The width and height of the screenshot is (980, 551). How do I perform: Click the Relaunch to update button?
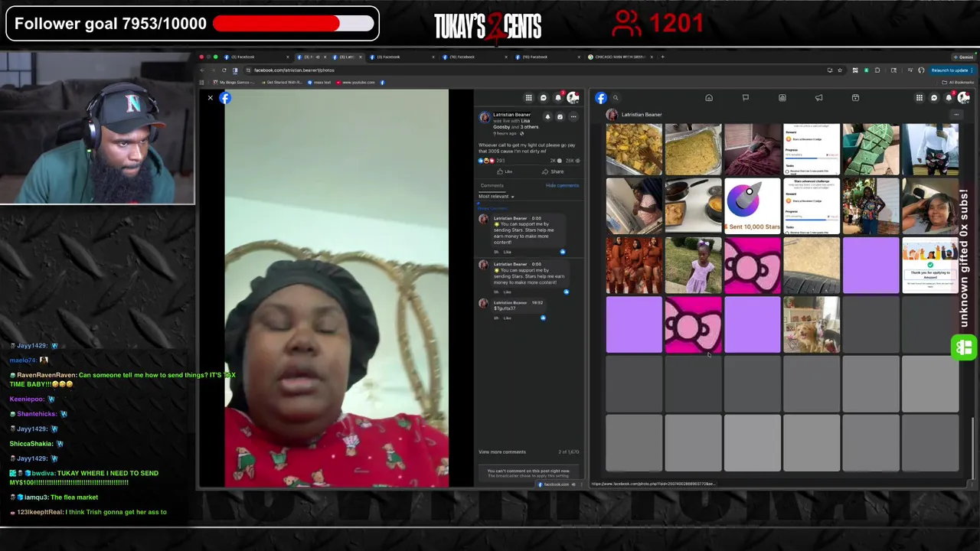click(950, 70)
